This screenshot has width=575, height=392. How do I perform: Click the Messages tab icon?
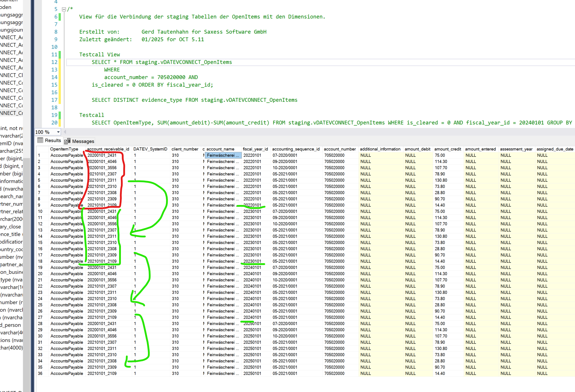click(x=67, y=141)
